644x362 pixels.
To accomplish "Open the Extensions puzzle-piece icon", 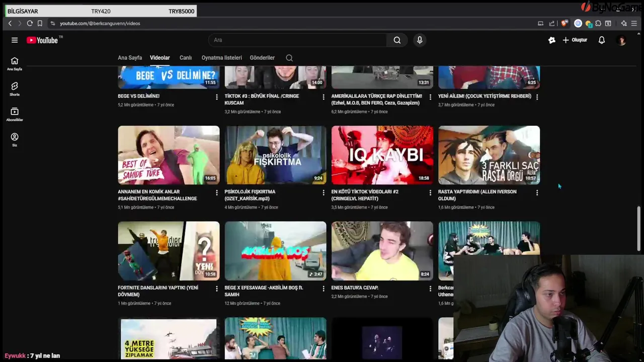I will (598, 23).
